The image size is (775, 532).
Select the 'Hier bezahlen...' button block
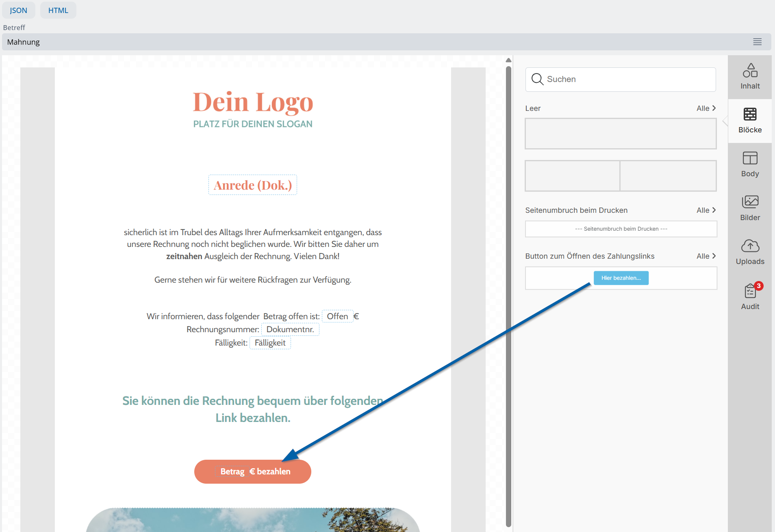621,278
